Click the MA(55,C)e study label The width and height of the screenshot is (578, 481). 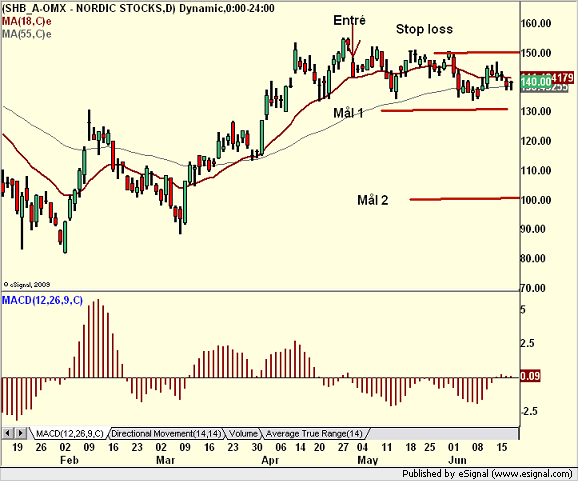[x=27, y=34]
